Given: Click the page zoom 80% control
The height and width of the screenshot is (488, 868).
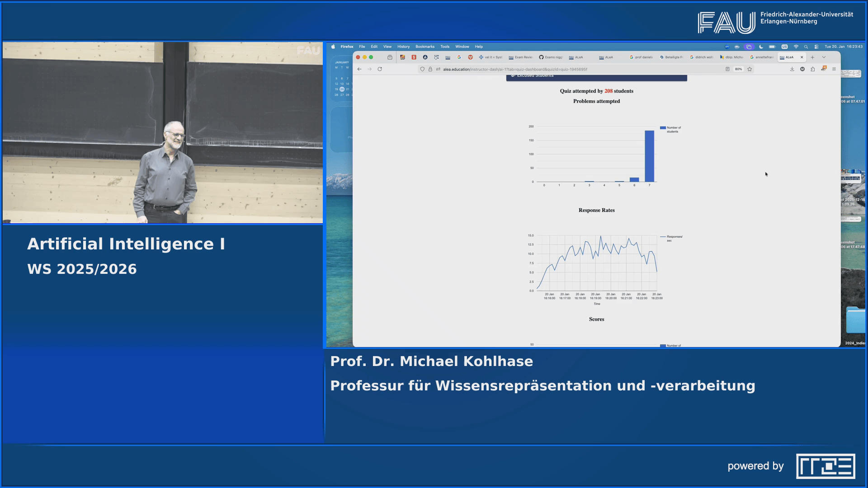Looking at the screenshot, I should [738, 69].
